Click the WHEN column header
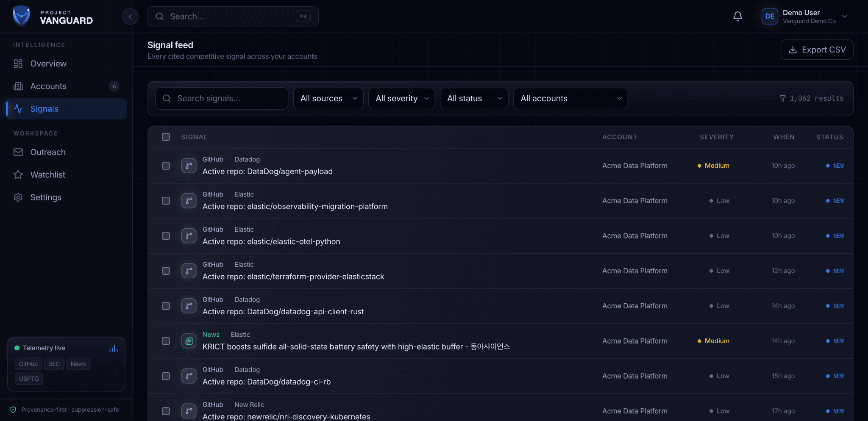 pyautogui.click(x=784, y=137)
